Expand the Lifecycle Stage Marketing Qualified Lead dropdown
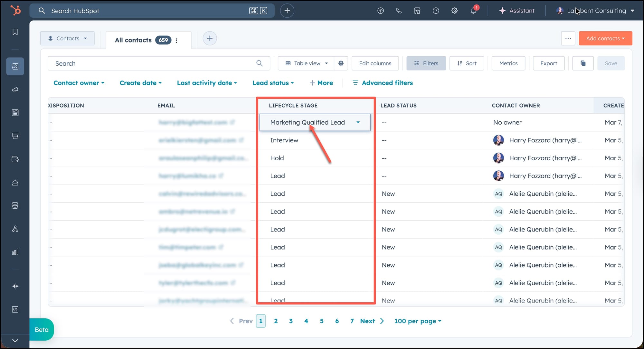 (x=358, y=122)
